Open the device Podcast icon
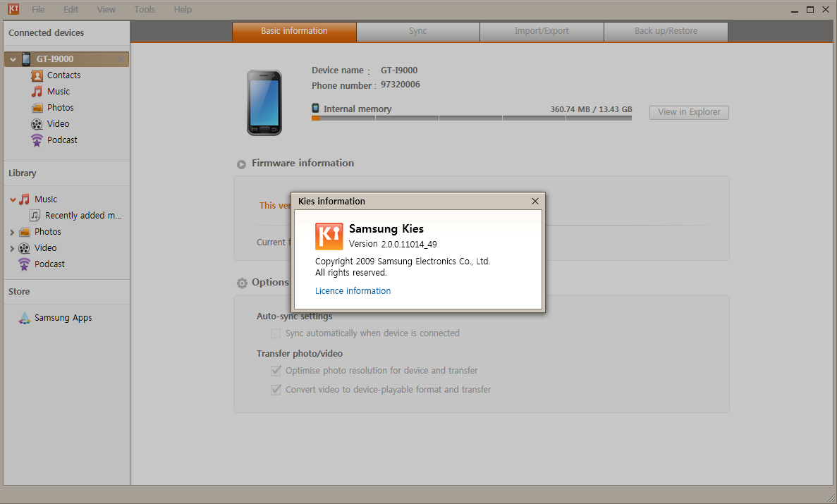This screenshot has width=837, height=504. coord(37,140)
